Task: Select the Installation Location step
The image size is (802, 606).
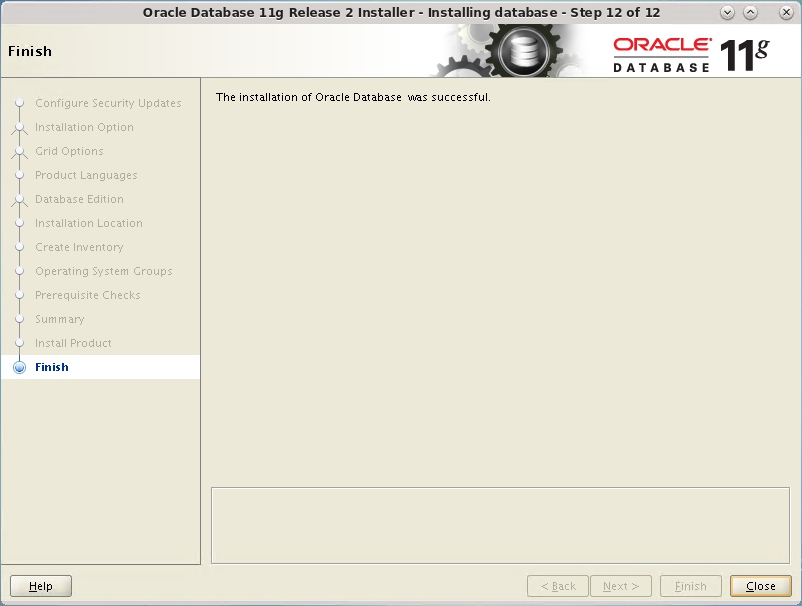Action: click(x=89, y=223)
